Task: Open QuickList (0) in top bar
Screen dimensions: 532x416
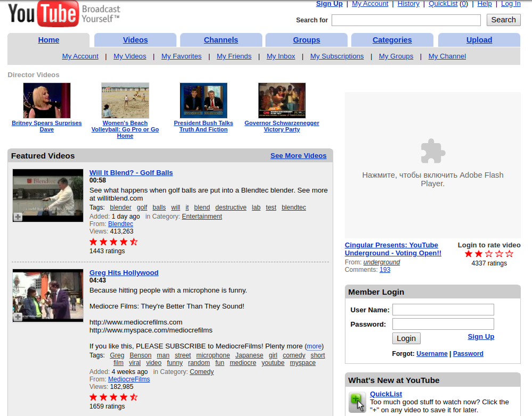Action: (x=448, y=4)
